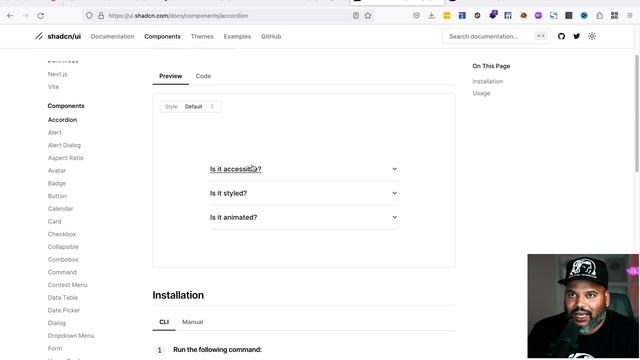Screen dimensions: 640x360
Task: Open Card in the sidebar
Action: point(54,221)
